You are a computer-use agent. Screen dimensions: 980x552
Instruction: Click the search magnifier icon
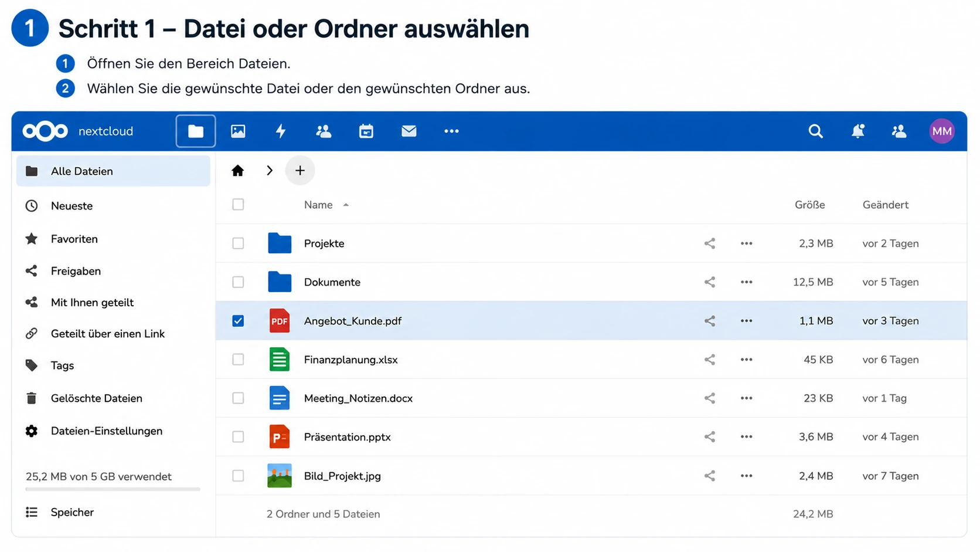tap(815, 131)
